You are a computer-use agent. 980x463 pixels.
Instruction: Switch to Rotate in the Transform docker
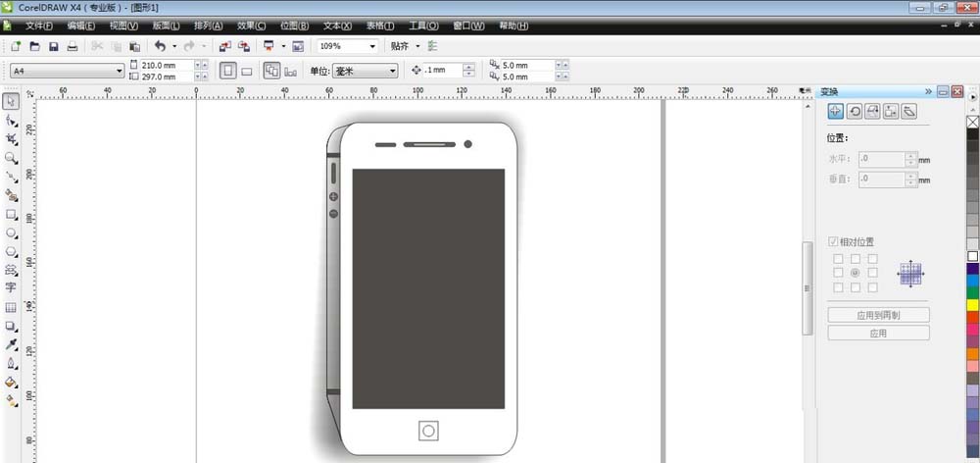pos(855,112)
